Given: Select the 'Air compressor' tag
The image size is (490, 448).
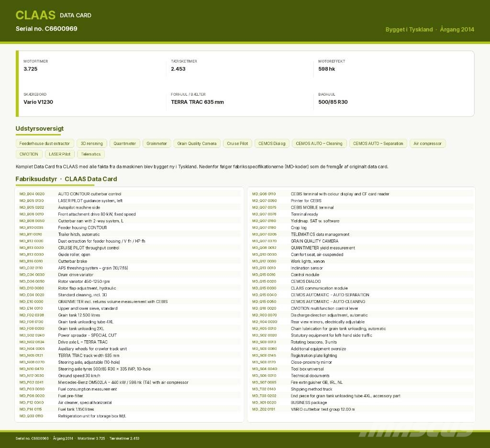Looking at the screenshot, I should pyautogui.click(x=427, y=144).
